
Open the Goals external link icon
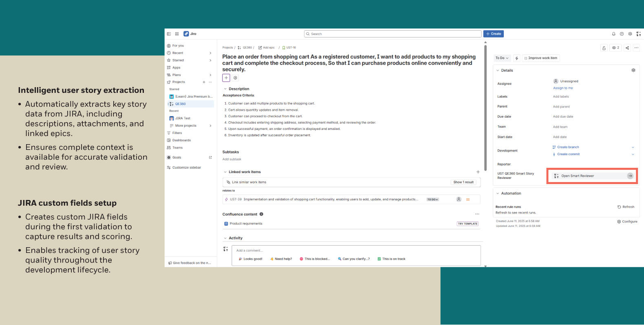click(x=210, y=158)
